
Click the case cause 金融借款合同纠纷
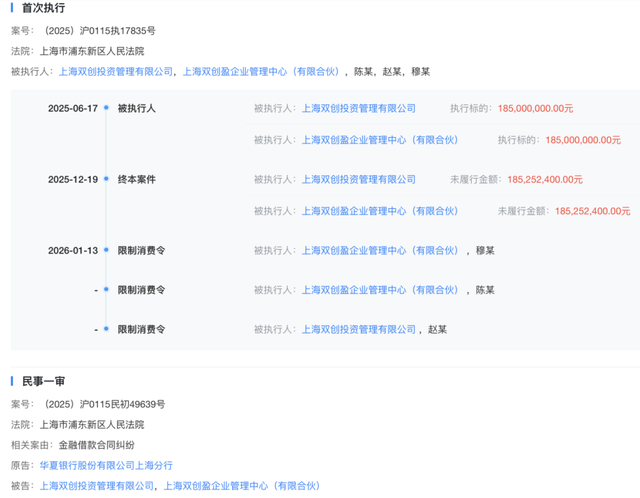(x=97, y=445)
